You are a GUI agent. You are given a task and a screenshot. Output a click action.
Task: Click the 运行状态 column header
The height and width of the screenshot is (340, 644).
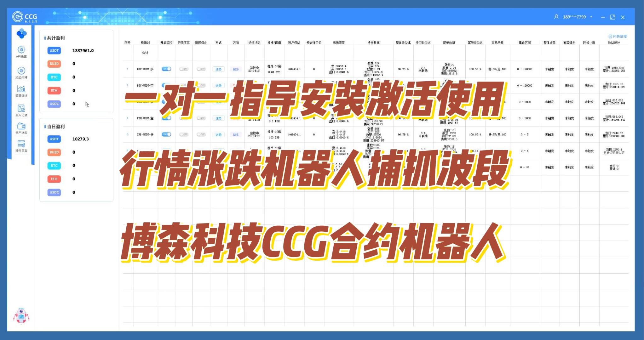click(254, 43)
